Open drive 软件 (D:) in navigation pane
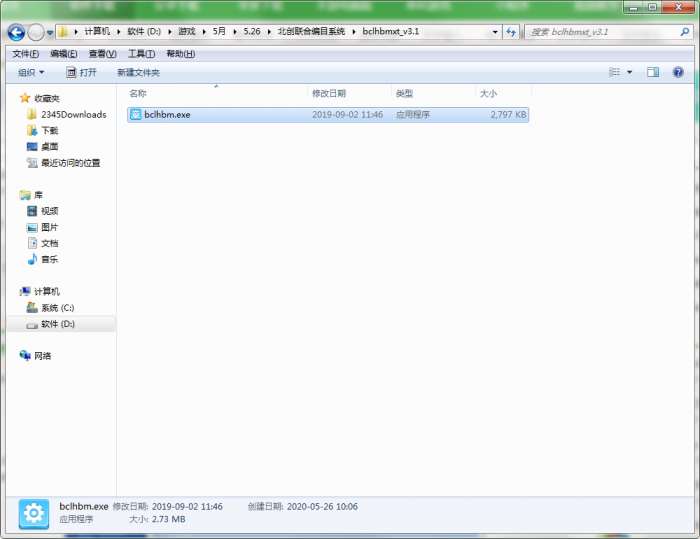The height and width of the screenshot is (539, 700). click(58, 324)
